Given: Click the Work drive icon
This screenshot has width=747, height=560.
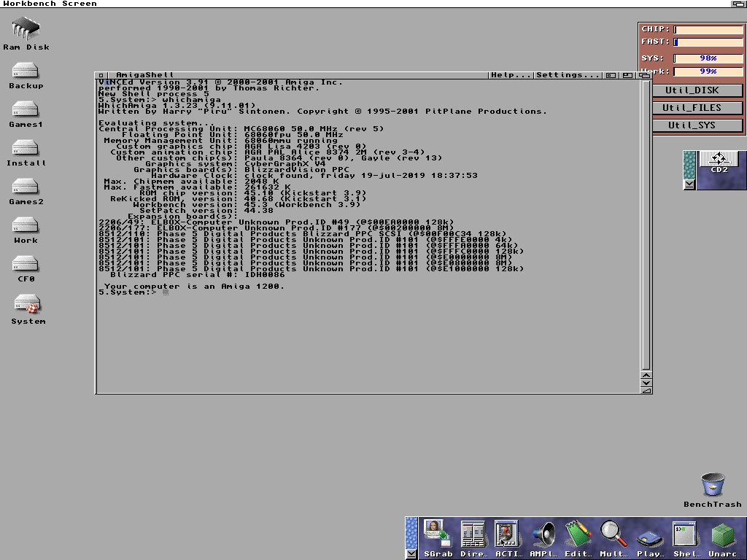Looking at the screenshot, I should [26, 230].
